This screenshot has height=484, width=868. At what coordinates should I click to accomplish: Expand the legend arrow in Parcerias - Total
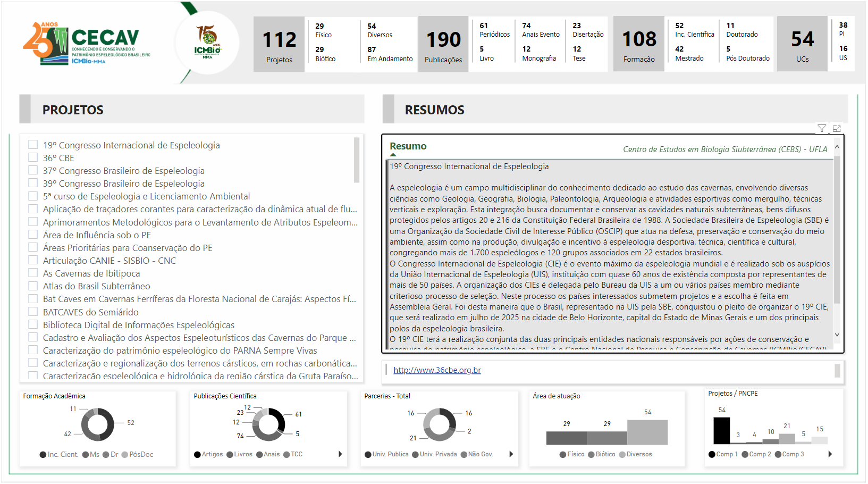pyautogui.click(x=511, y=455)
